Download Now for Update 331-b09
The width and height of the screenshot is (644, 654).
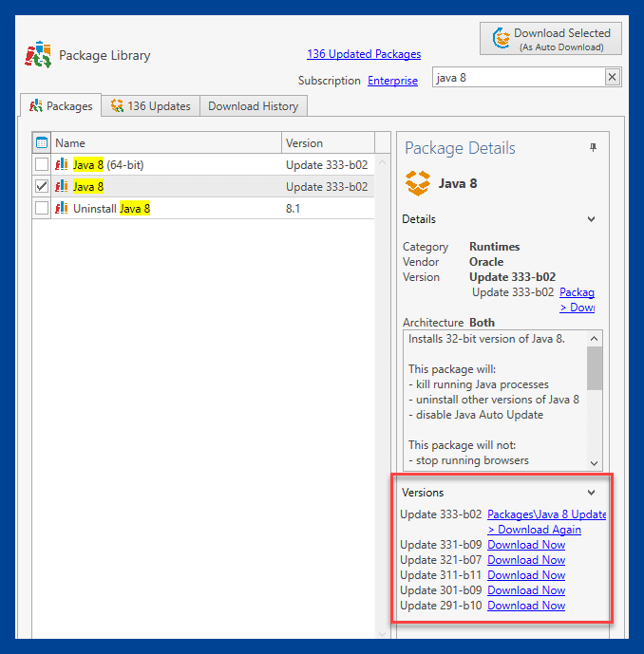coord(526,545)
